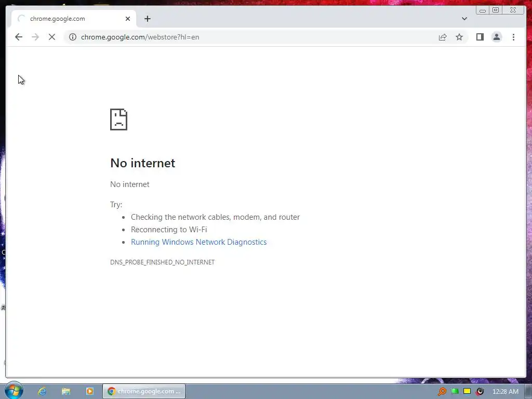Open Windows Explorer from taskbar
The width and height of the screenshot is (532, 399).
click(x=66, y=391)
